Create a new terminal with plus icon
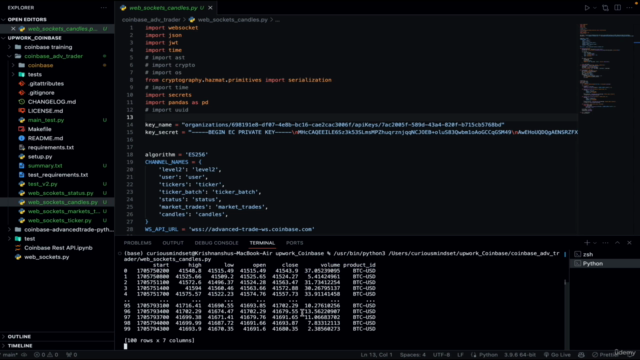This screenshot has width=640, height=360. point(587,243)
